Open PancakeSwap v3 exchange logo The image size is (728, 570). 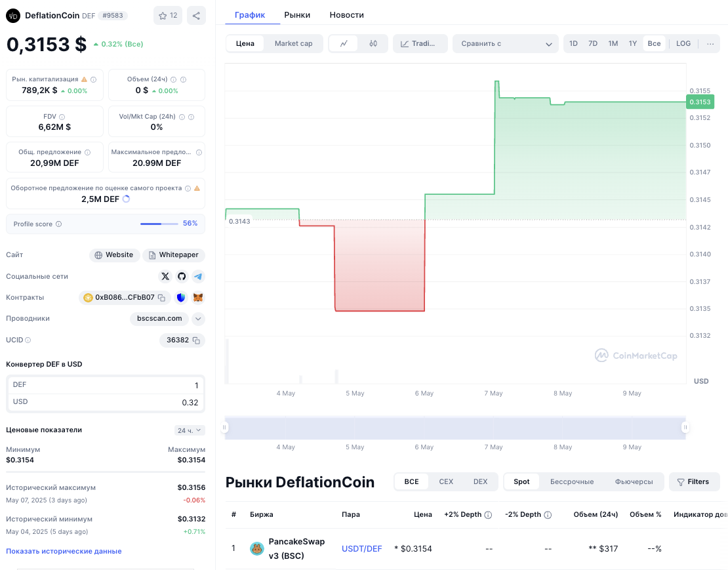tap(256, 548)
